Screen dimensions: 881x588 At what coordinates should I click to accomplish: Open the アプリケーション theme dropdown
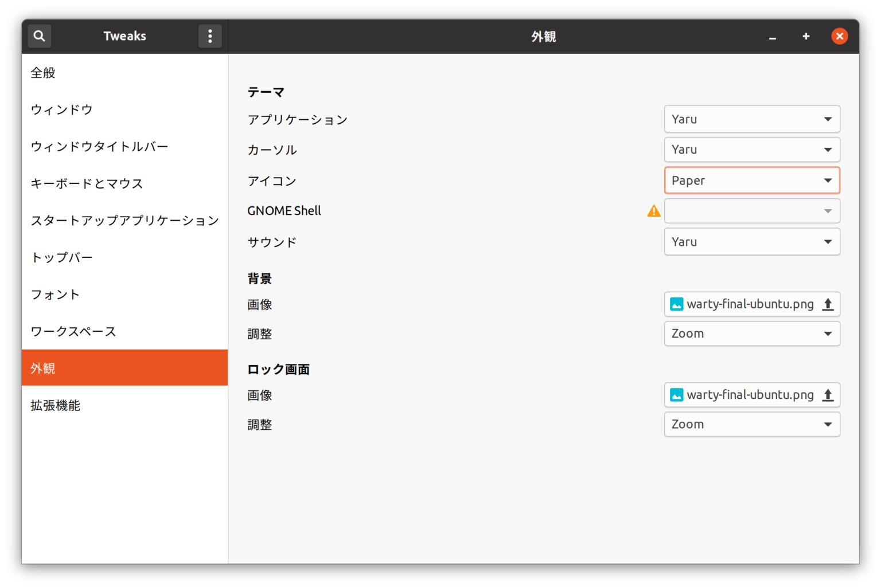click(x=751, y=119)
